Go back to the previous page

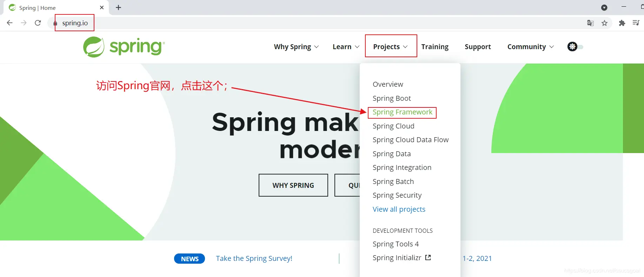click(10, 23)
